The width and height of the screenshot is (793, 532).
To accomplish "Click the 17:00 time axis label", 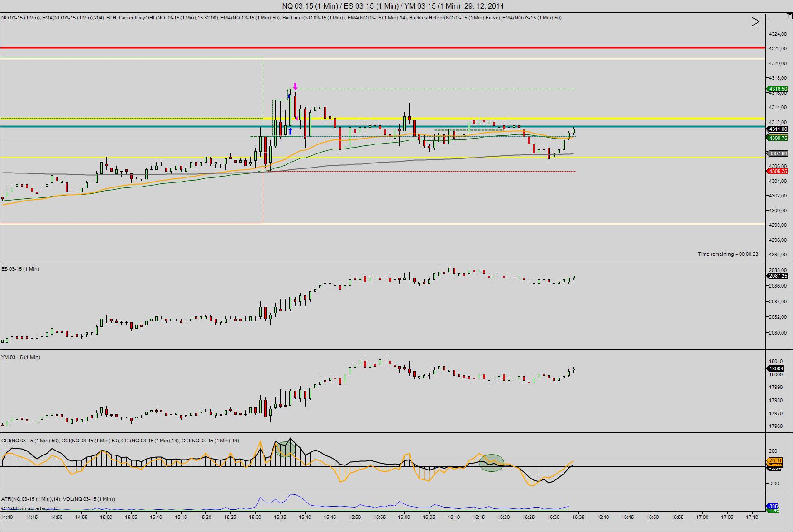I will tap(702, 517).
